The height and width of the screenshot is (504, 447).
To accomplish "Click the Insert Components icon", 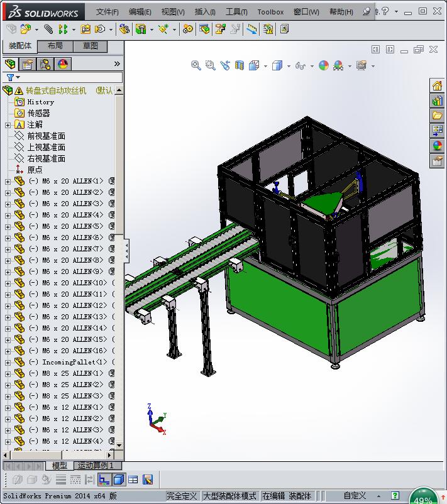I will click(25, 30).
